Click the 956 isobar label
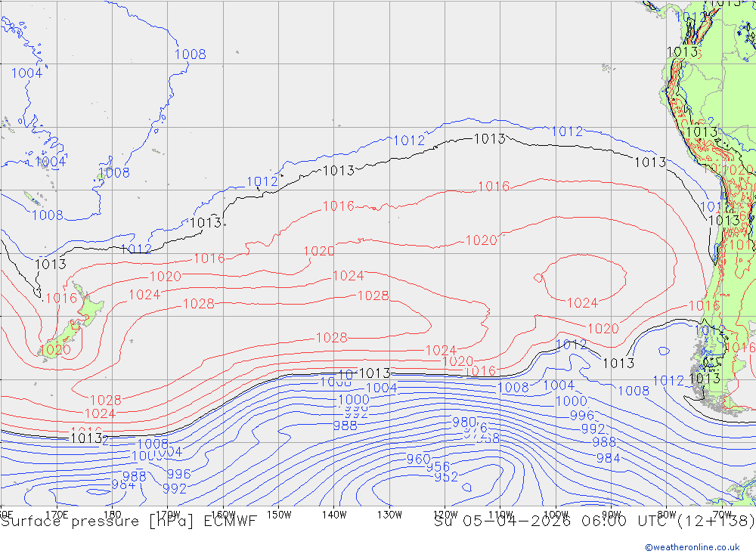Viewport: 756px width, 554px height. click(438, 467)
